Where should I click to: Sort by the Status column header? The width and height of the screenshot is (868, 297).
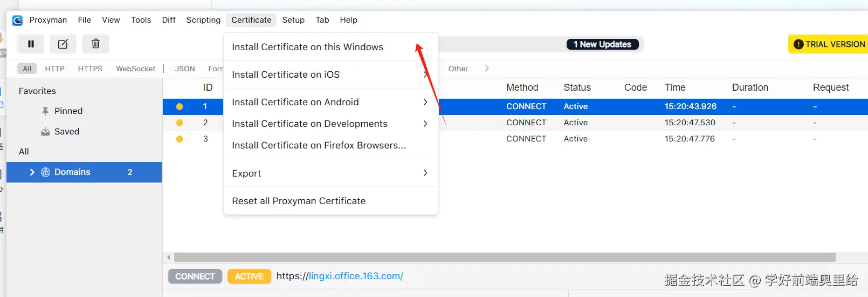577,87
